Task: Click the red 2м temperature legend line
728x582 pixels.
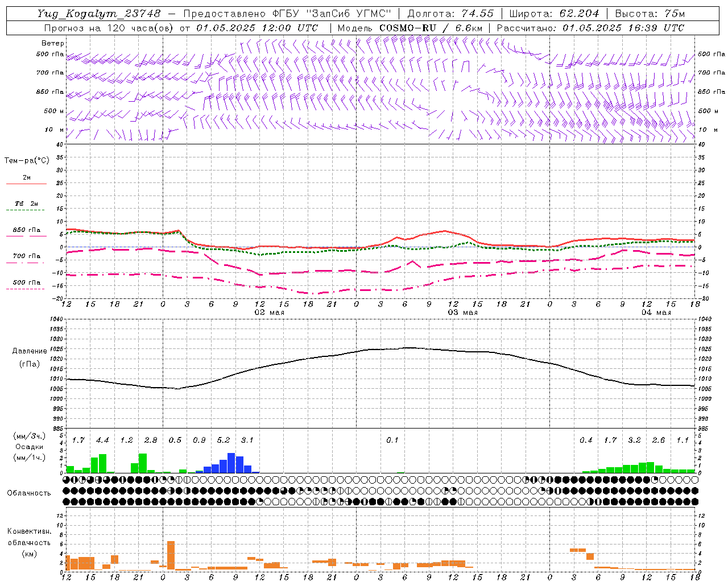Action: 27,184
